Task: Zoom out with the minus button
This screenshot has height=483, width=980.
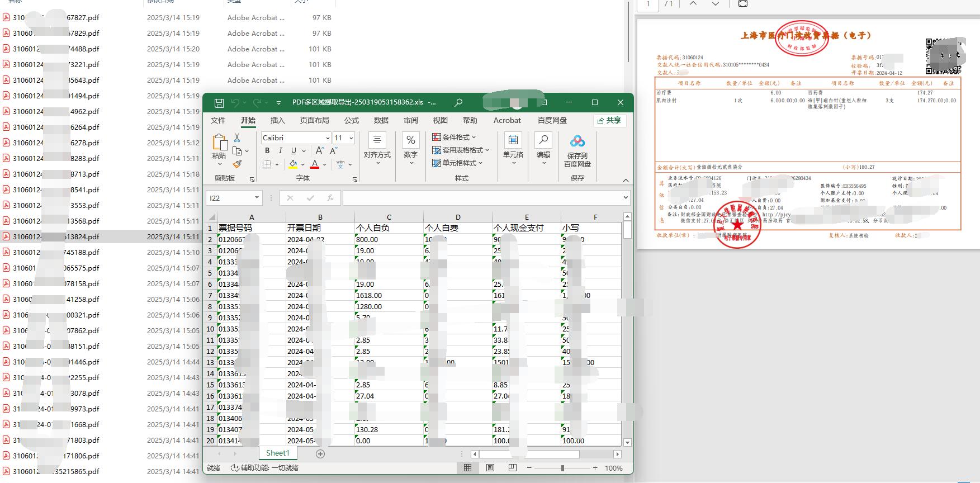Action: pos(529,468)
